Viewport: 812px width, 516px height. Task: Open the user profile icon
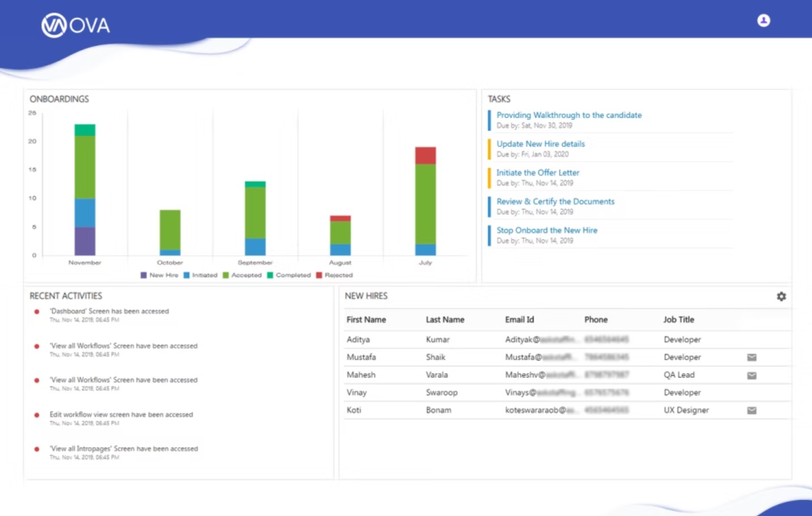(763, 20)
